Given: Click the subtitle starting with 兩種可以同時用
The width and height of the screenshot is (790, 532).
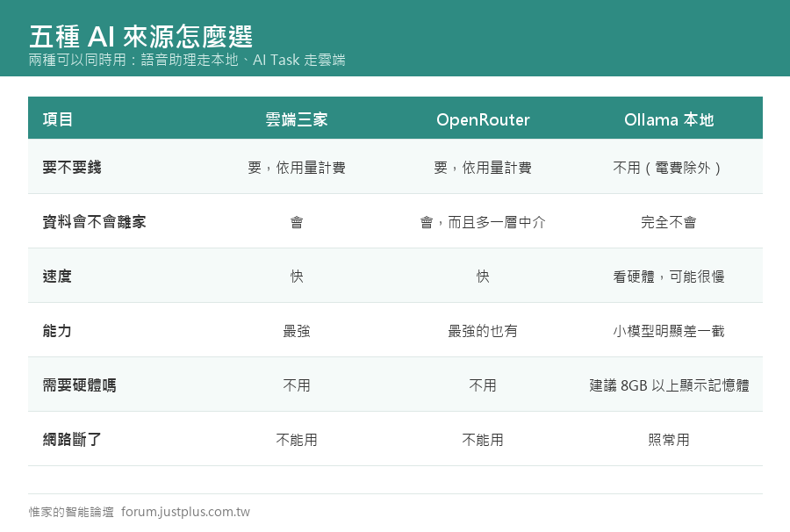Looking at the screenshot, I should point(187,60).
